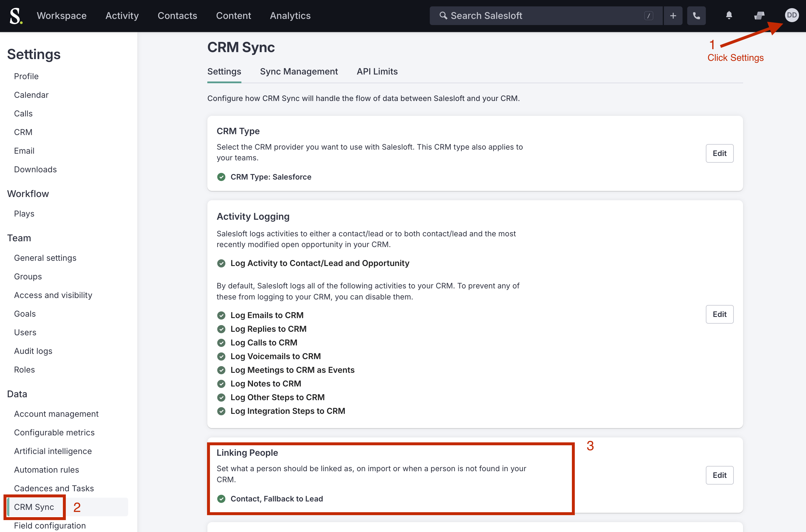806x532 pixels.
Task: Open the Content menu
Action: pyautogui.click(x=234, y=16)
